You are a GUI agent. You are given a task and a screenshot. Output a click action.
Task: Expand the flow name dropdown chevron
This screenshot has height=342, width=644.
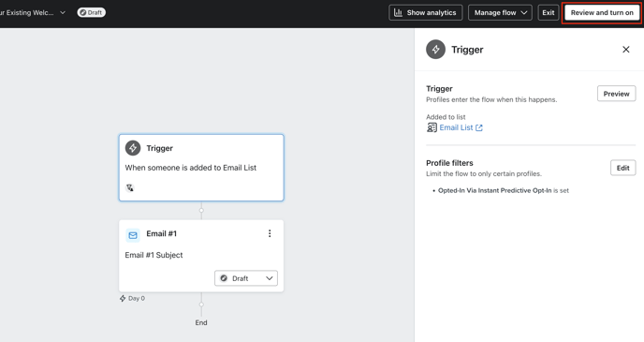[x=63, y=12]
